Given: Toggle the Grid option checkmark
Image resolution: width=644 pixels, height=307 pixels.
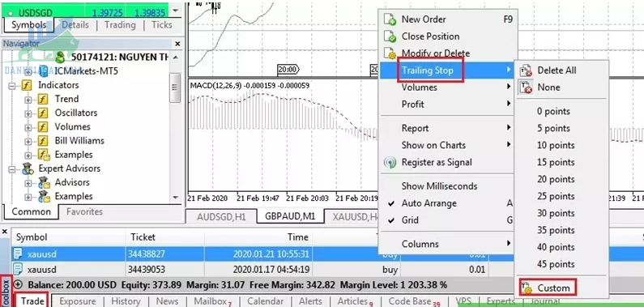Looking at the screenshot, I should tap(391, 220).
